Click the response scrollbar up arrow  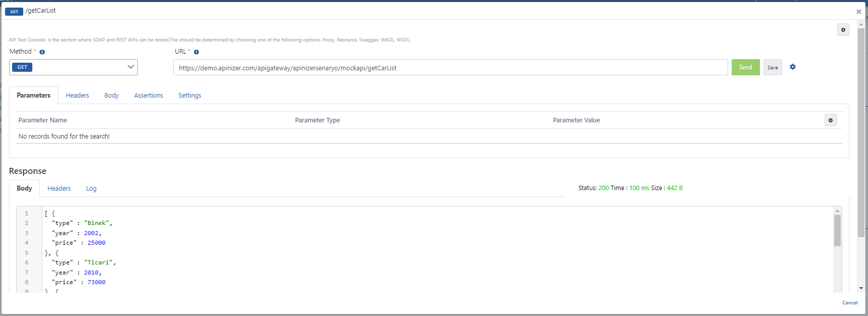tap(837, 210)
